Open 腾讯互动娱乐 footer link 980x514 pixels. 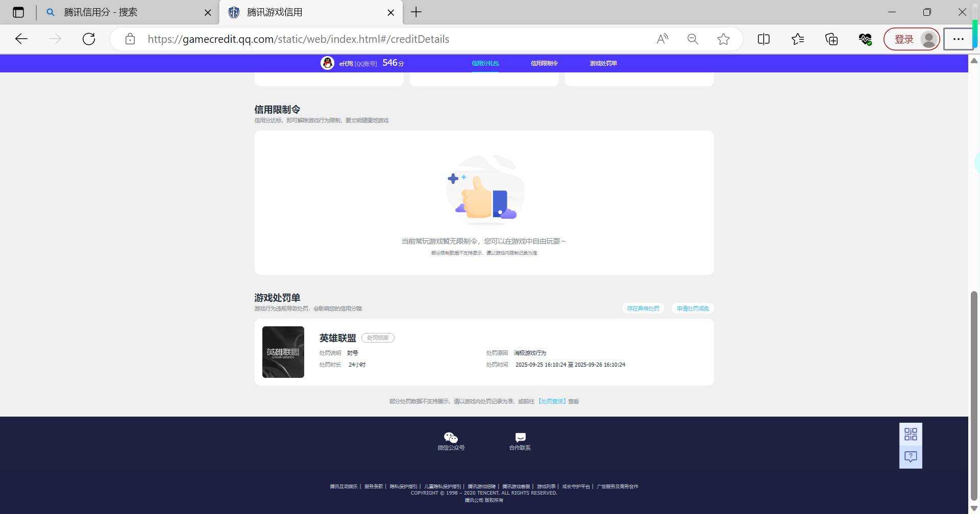(344, 486)
